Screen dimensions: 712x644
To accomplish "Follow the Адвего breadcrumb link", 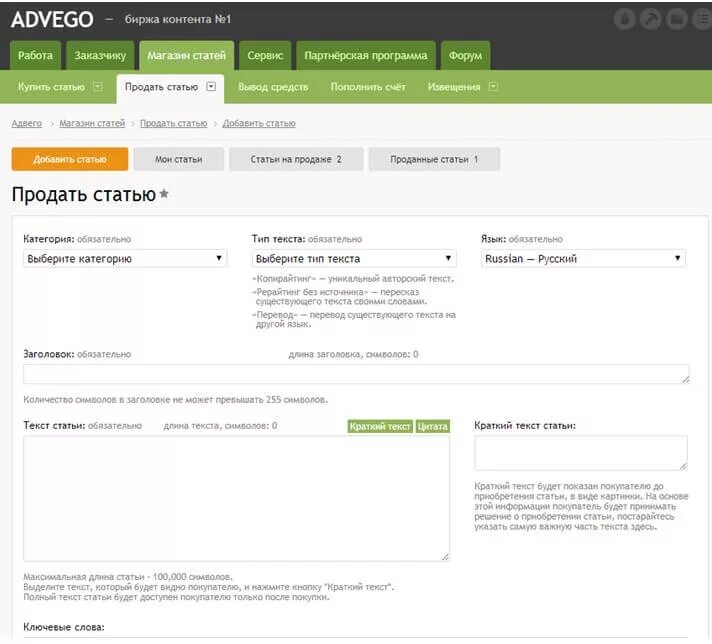I will (26, 123).
